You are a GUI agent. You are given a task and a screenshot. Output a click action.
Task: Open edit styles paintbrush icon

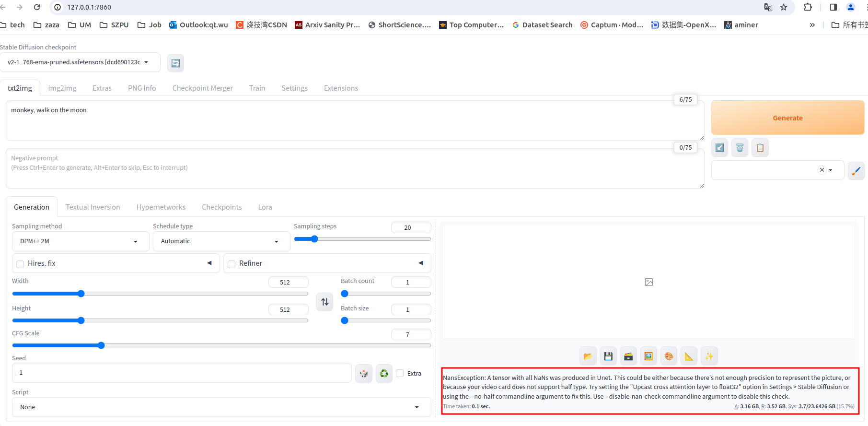coord(856,170)
